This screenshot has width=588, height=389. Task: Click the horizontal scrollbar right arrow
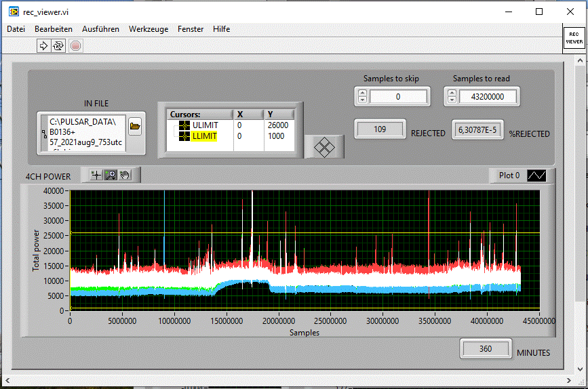click(569, 380)
